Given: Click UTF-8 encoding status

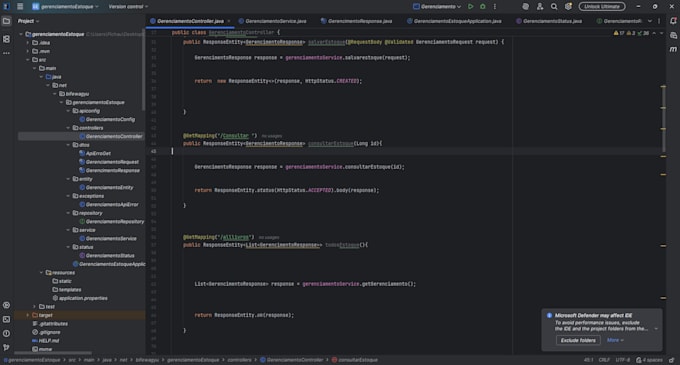Looking at the screenshot, I should click(x=622, y=360).
